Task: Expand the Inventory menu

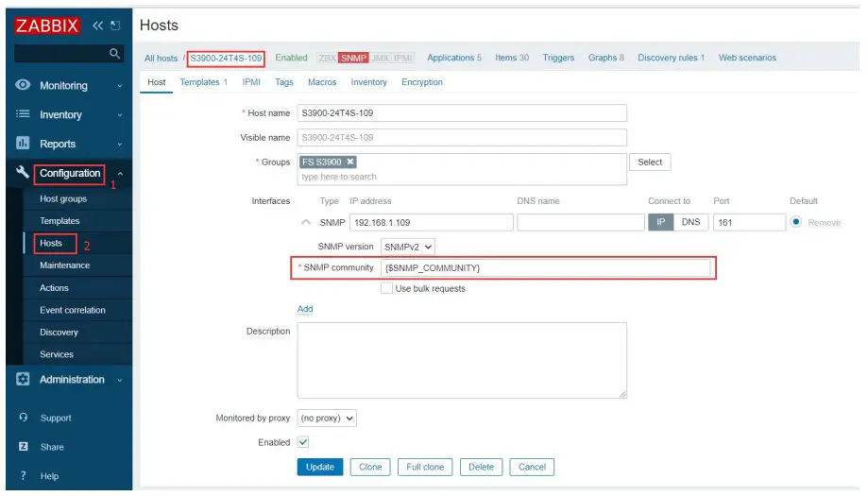Action: tap(120, 114)
